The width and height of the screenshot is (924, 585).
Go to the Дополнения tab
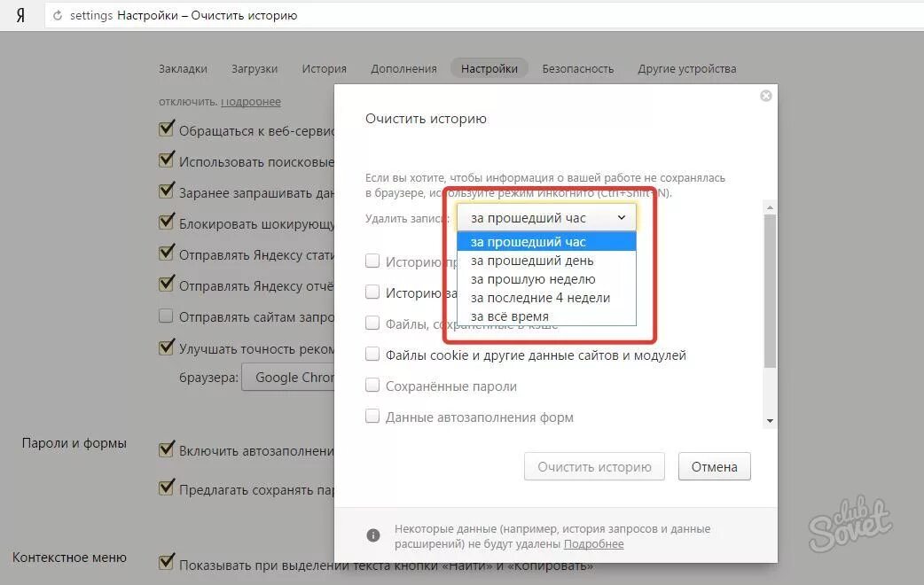click(403, 69)
